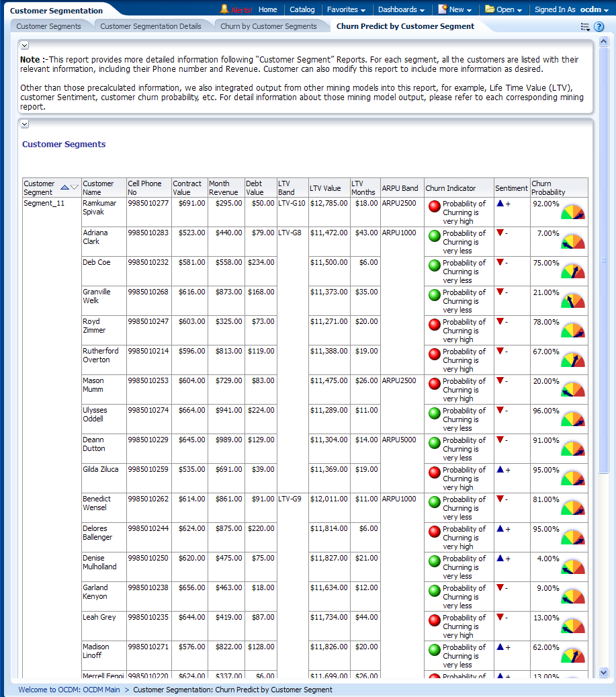This screenshot has width=616, height=697.
Task: Open the help question mark icon
Action: tap(599, 27)
